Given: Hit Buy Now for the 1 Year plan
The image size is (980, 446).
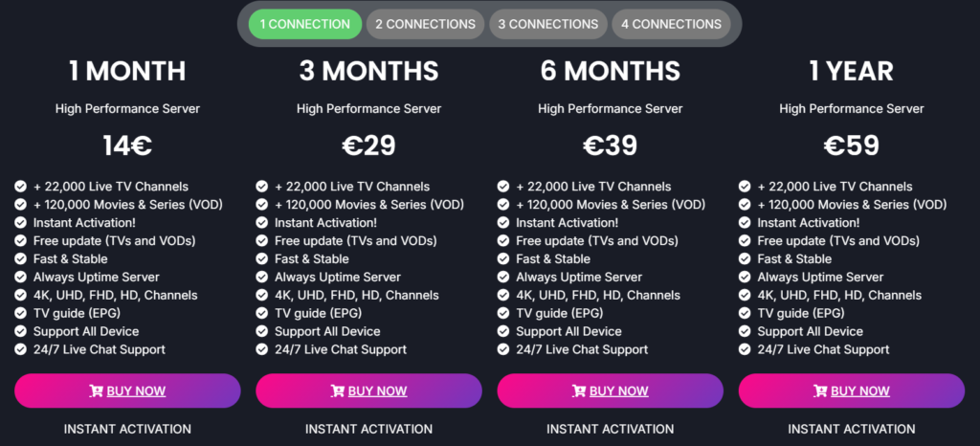Looking at the screenshot, I should point(851,390).
